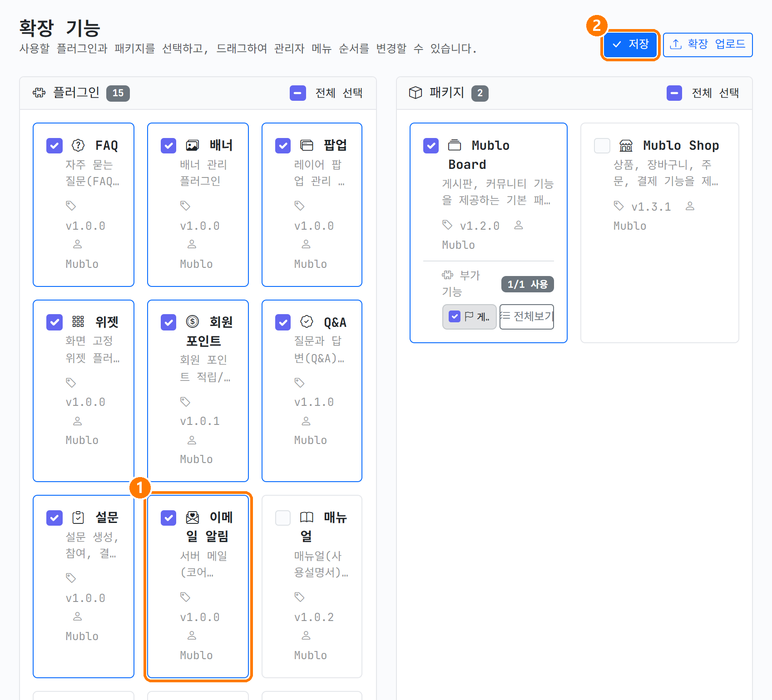Click the plugin puzzle icon beside 플러그인
Screen dimensions: 772x700
39,93
